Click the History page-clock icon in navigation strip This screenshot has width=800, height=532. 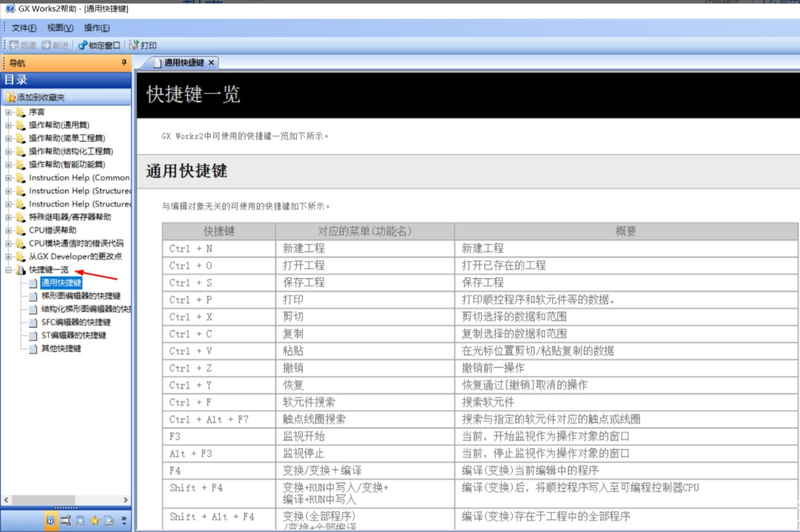pos(109,521)
